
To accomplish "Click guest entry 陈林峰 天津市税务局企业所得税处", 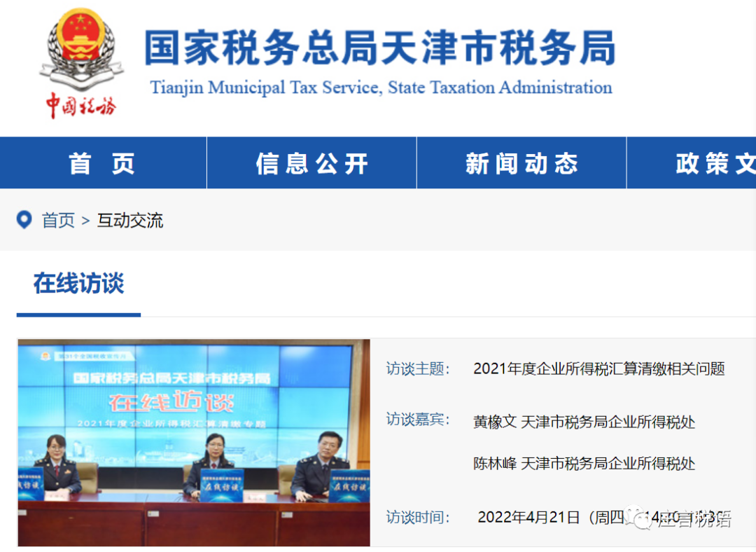I will pos(584,464).
